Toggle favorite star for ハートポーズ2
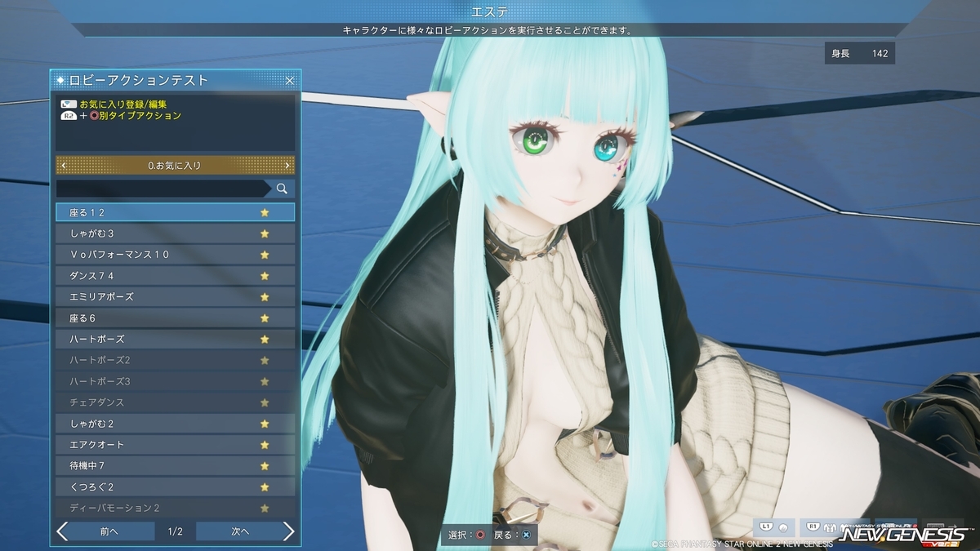 (264, 360)
